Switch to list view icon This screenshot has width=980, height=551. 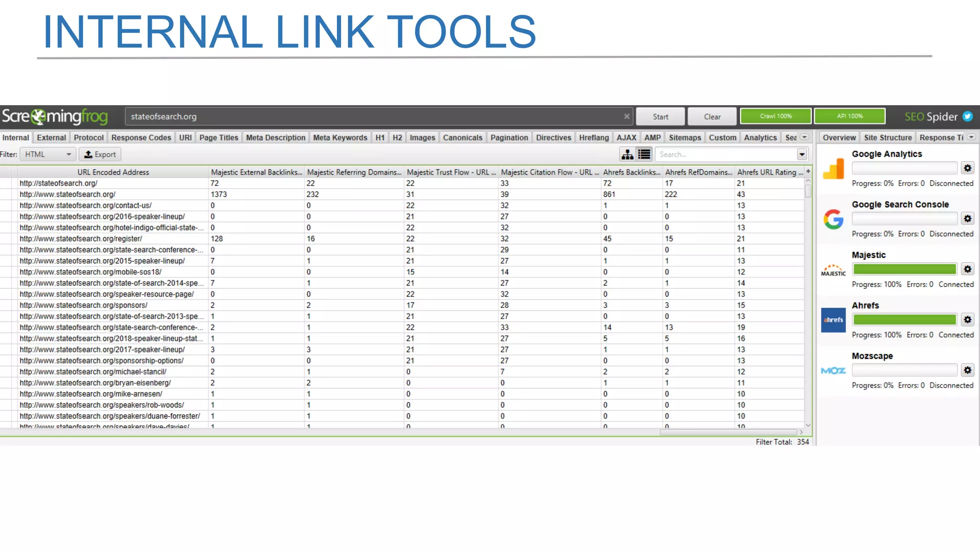(645, 154)
